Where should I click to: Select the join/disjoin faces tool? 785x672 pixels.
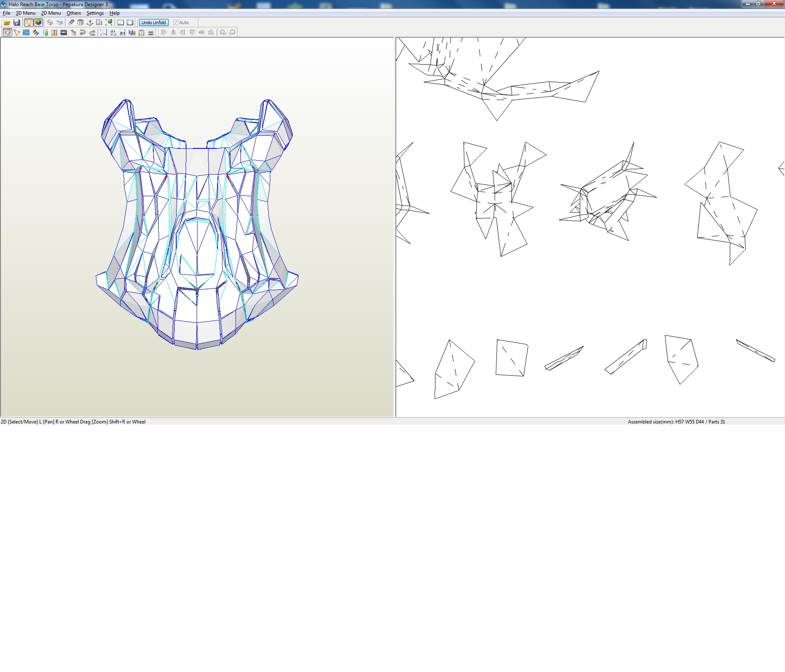coord(17,32)
